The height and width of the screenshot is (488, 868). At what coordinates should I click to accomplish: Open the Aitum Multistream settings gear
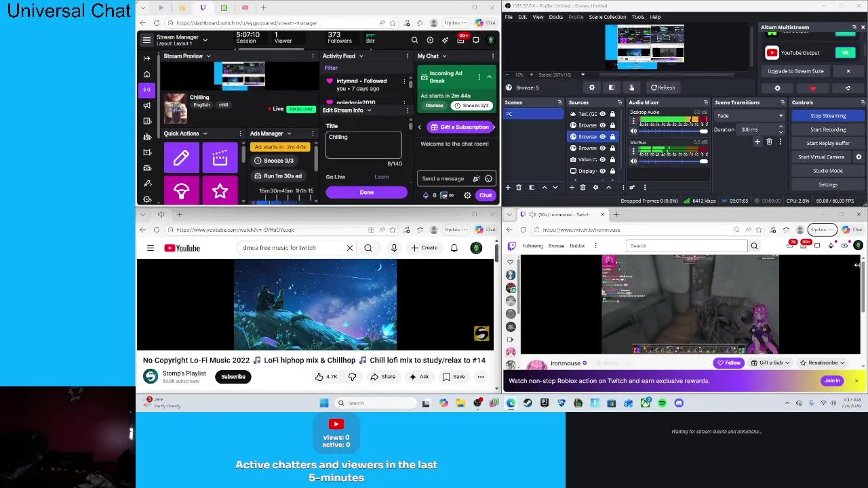[x=778, y=88]
